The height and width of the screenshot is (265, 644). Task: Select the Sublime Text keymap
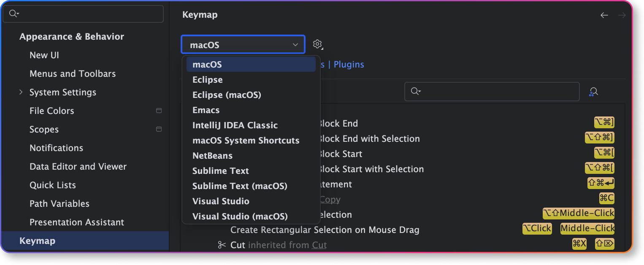click(251, 171)
